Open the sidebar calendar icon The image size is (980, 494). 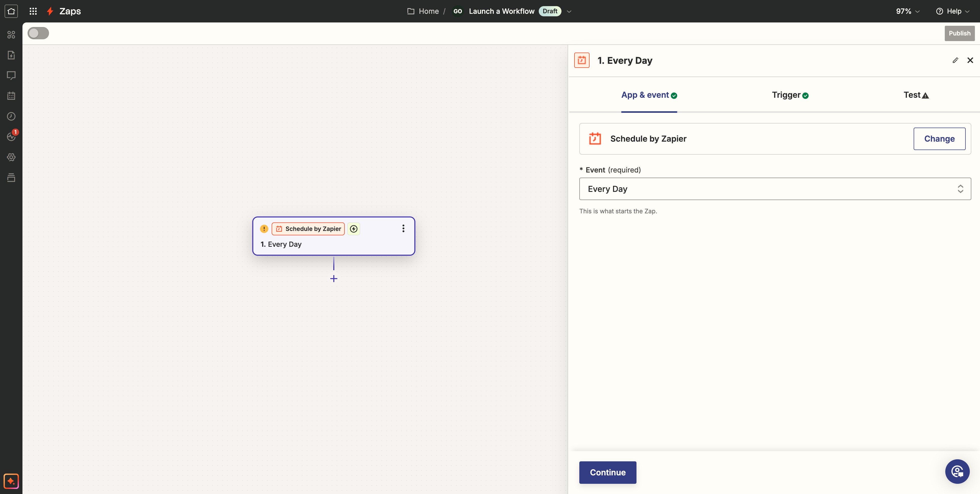[x=11, y=96]
